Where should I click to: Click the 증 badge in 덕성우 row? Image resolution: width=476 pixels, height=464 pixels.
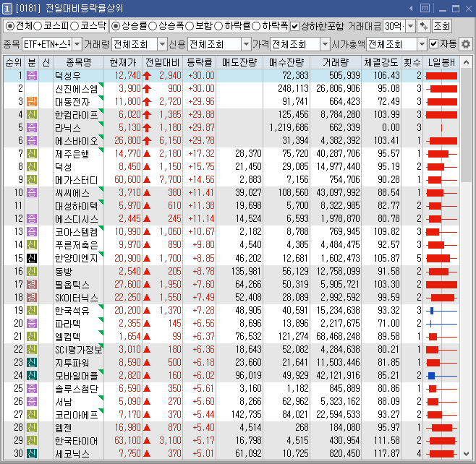(32, 75)
